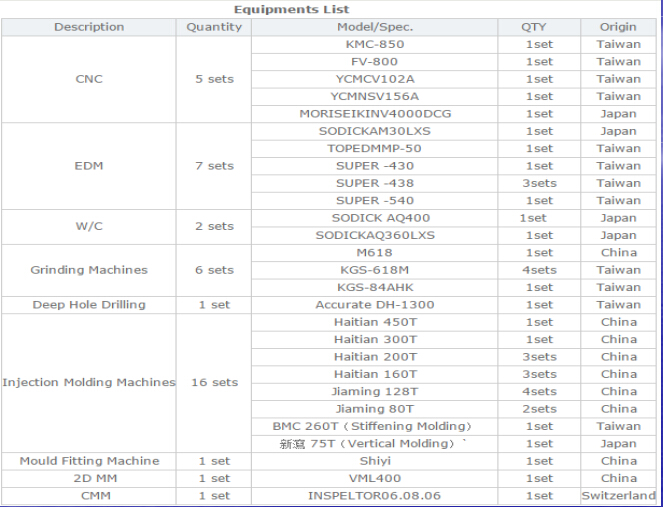
Task: Click the TOPEDMMP-50 model cell
Action: pos(375,148)
